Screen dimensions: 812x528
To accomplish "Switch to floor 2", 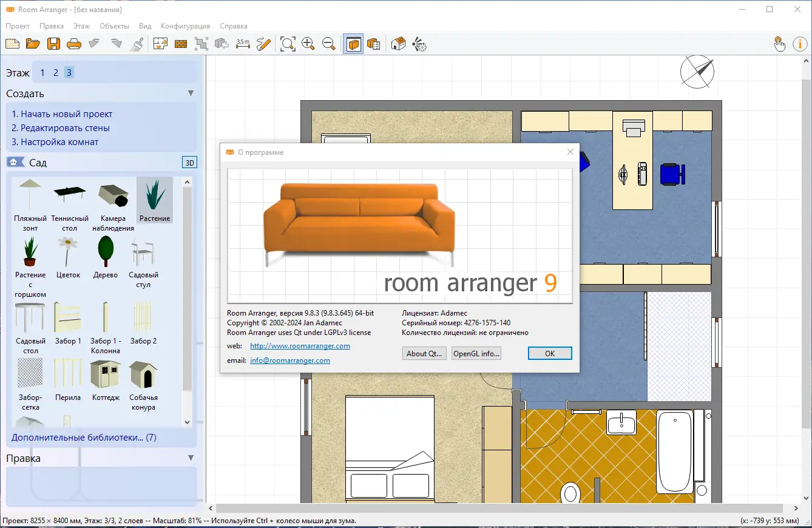I will point(56,73).
